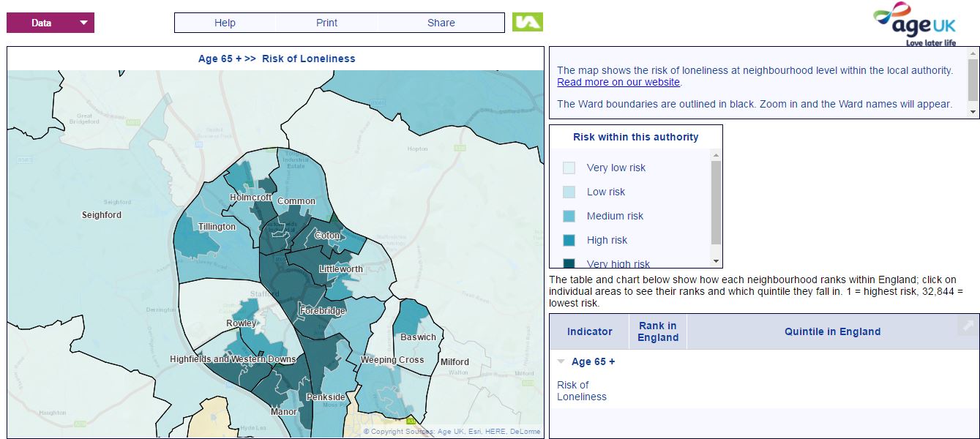Click legend scrollbar down arrow
This screenshot has height=439, width=980.
pos(716,261)
